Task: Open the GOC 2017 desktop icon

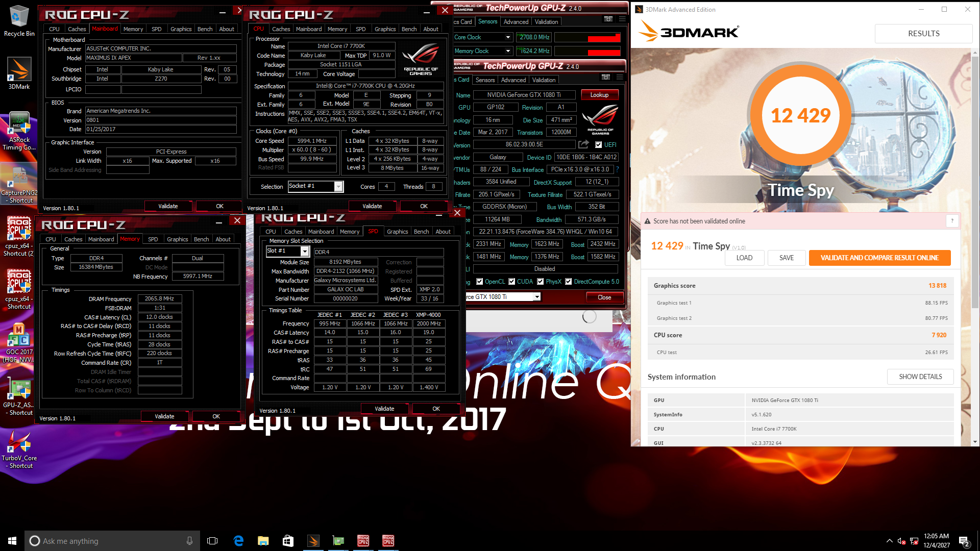Action: 19,343
